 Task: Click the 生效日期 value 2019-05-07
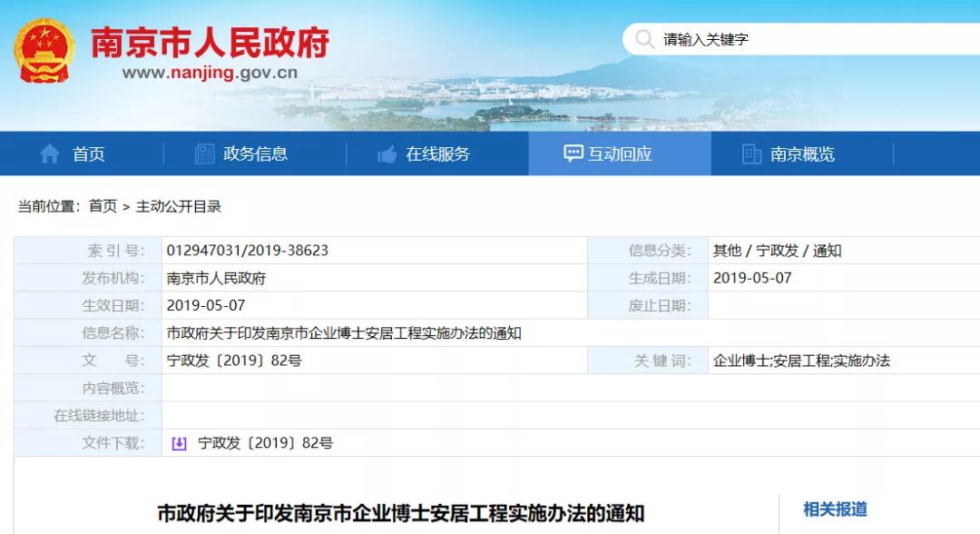click(206, 306)
